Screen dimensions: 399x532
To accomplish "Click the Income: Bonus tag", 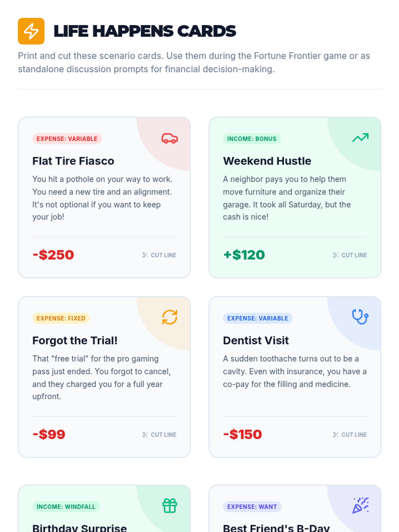I will pyautogui.click(x=252, y=139).
